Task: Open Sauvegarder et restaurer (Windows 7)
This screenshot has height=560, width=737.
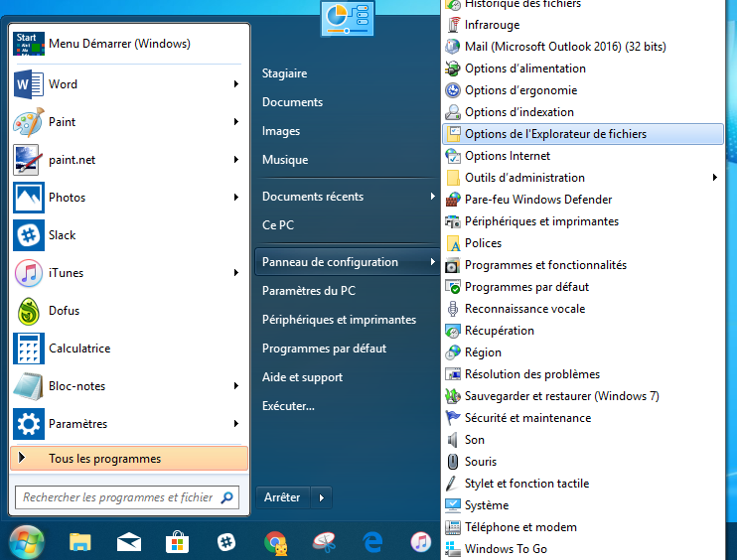Action: point(583,396)
